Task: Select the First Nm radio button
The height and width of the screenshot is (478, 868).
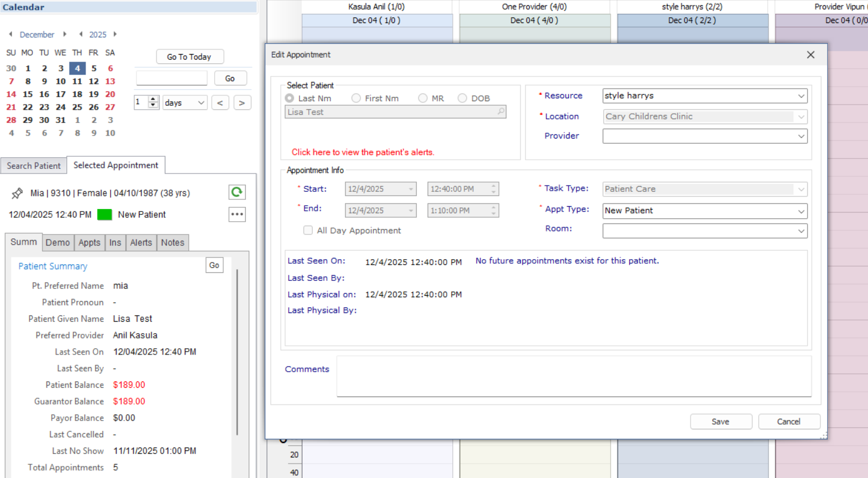Action: tap(356, 98)
